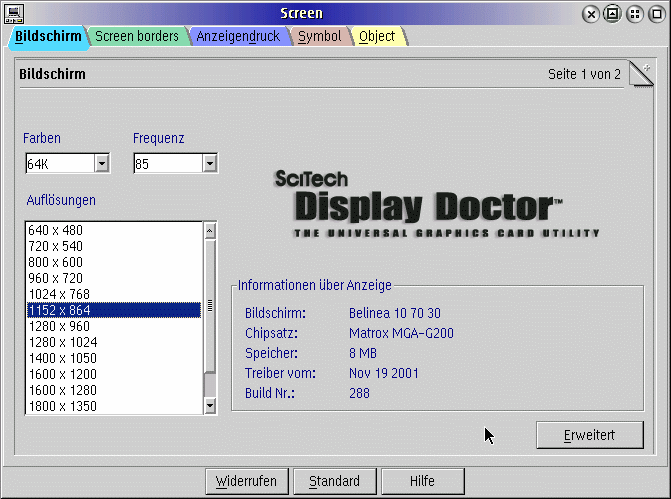
Task: Click the Belinea 10 70 30 monitor value
Action: (x=395, y=313)
